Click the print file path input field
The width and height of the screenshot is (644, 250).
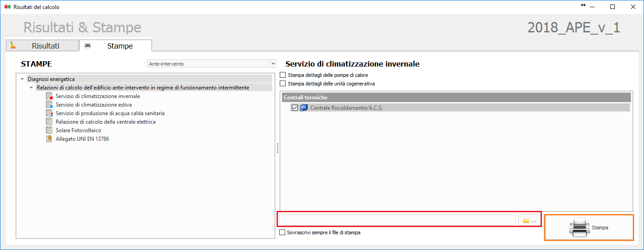(397, 220)
